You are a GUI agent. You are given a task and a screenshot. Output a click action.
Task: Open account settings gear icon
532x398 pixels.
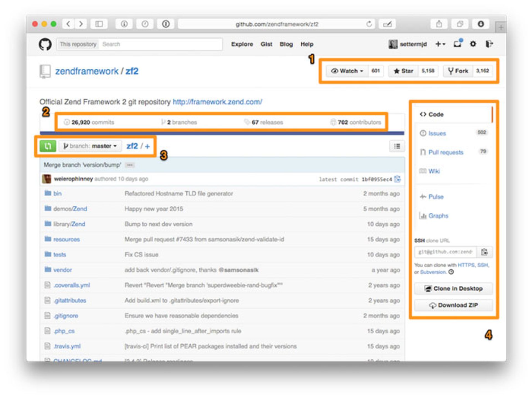click(x=473, y=44)
